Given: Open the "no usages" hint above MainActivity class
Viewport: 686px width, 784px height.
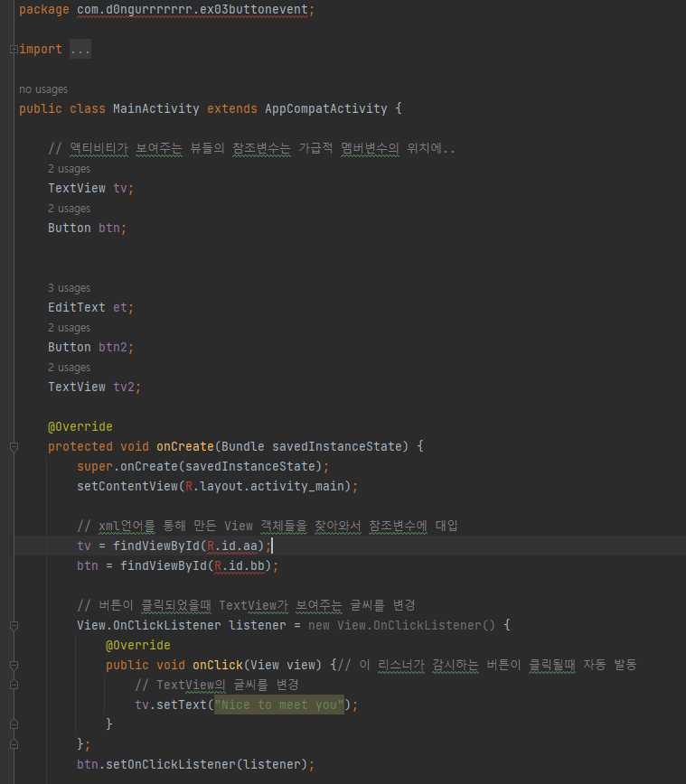Looking at the screenshot, I should (x=43, y=89).
